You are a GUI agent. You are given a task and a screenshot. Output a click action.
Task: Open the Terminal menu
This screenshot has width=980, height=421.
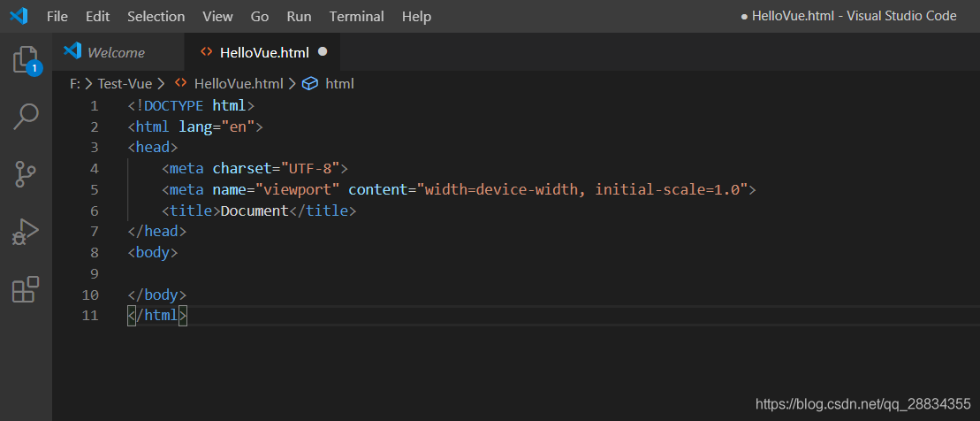click(x=356, y=16)
